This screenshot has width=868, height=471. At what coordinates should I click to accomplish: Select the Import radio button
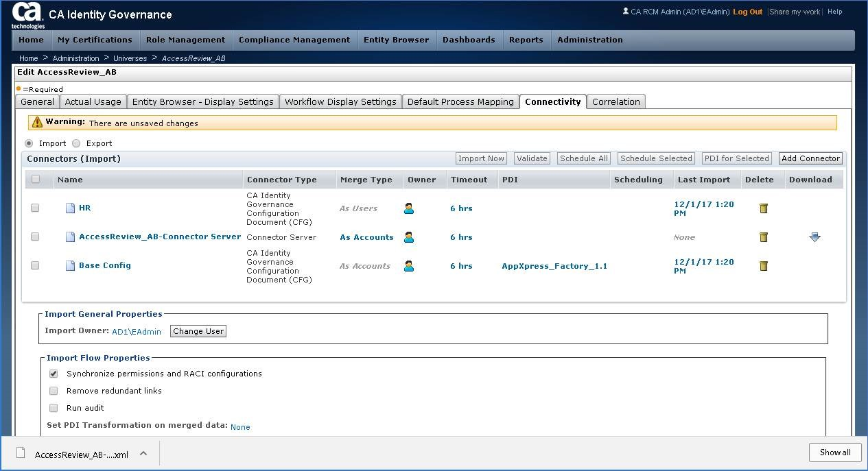point(29,143)
